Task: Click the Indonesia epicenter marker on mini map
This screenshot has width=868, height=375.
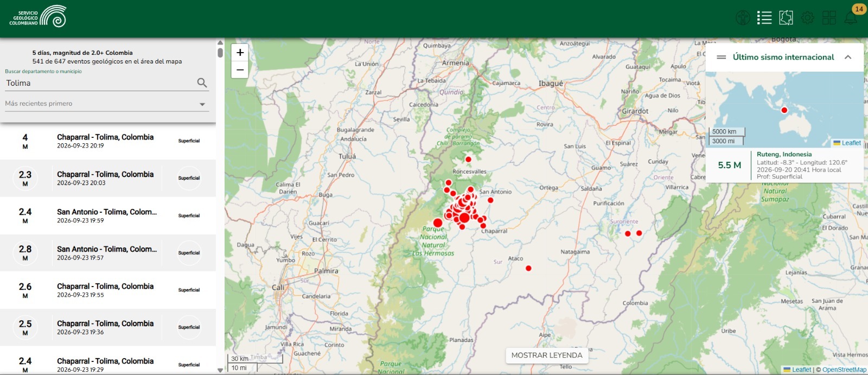Action: (x=784, y=110)
